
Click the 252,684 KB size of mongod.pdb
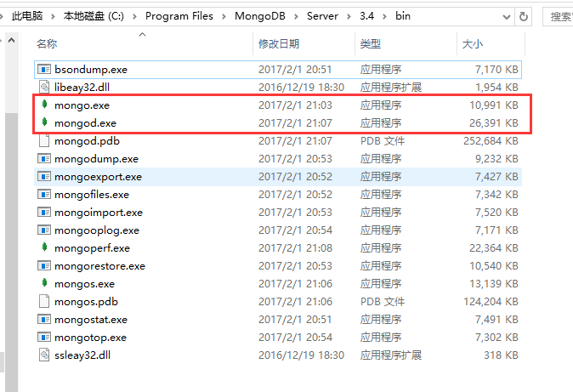coord(491,141)
